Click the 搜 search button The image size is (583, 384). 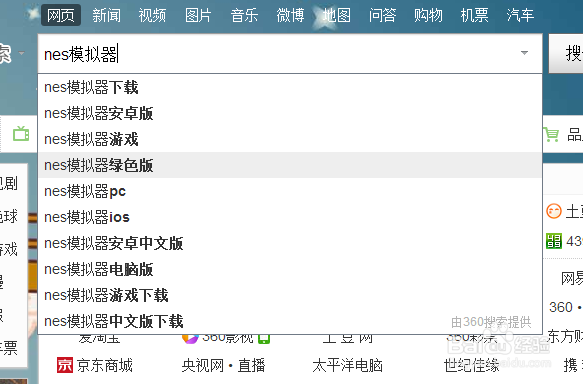[566, 54]
